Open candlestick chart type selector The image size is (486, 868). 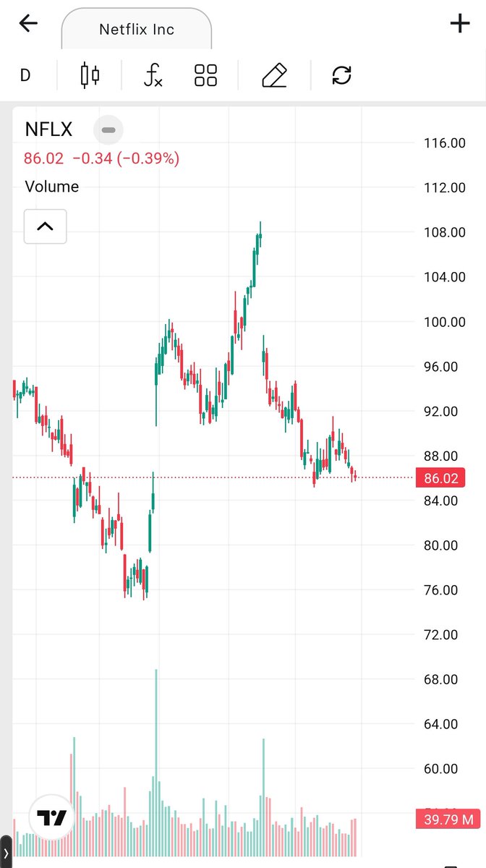pos(90,75)
